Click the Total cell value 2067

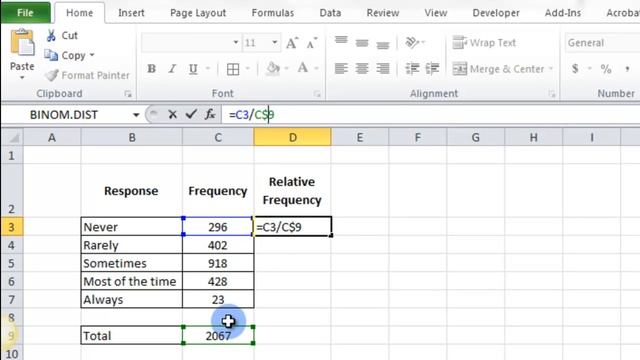218,336
